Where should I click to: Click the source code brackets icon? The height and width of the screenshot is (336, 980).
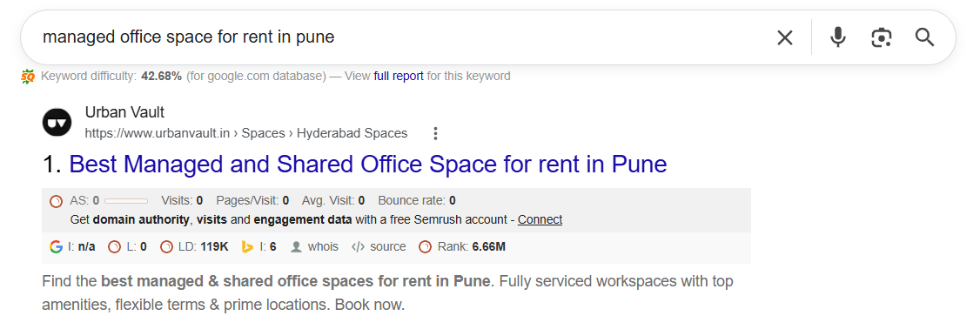point(358,246)
